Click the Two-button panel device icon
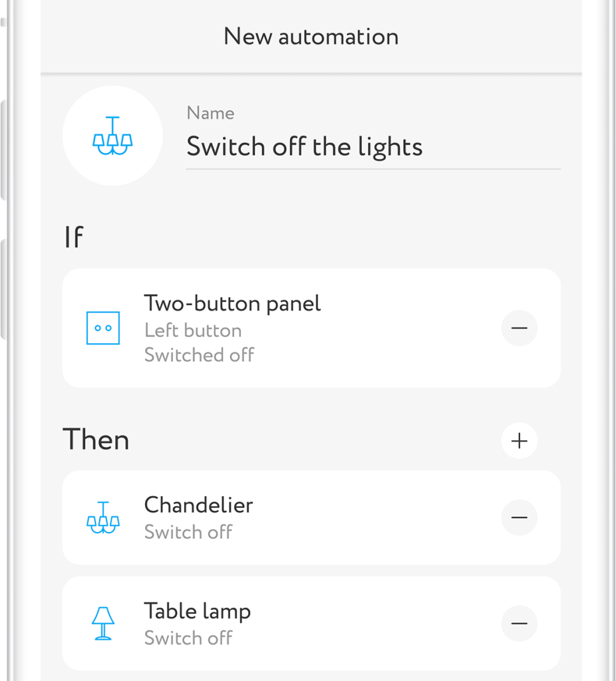616x681 pixels. point(103,328)
